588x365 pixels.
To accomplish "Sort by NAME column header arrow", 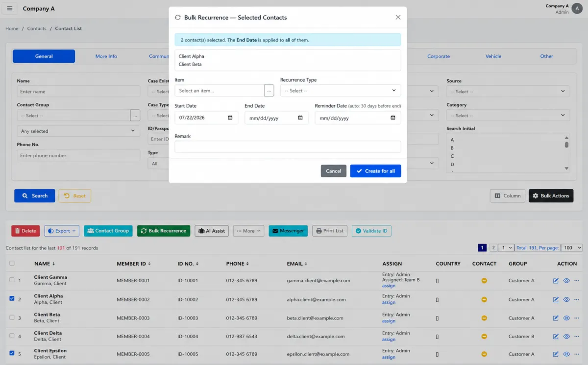I will click(53, 264).
